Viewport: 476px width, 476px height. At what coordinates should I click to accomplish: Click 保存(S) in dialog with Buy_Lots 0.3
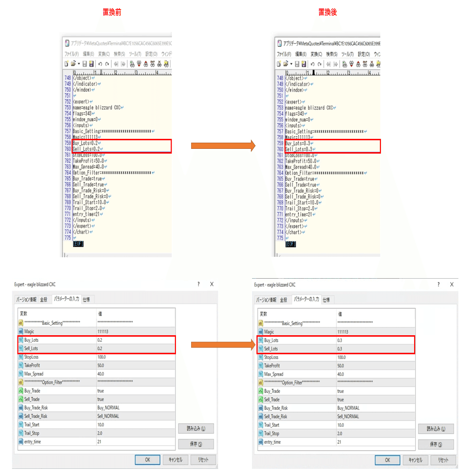tap(436, 444)
